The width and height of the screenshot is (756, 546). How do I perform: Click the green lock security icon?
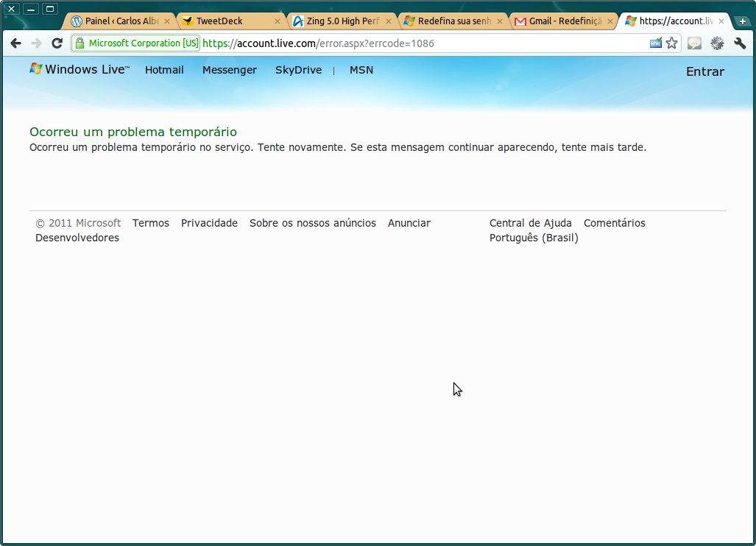(80, 43)
